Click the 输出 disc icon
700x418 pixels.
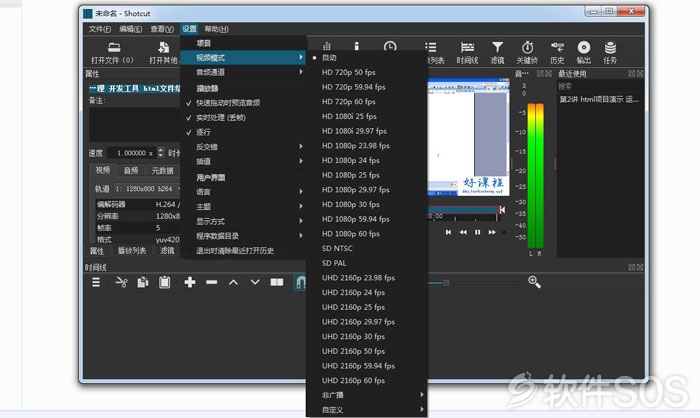coord(583,47)
